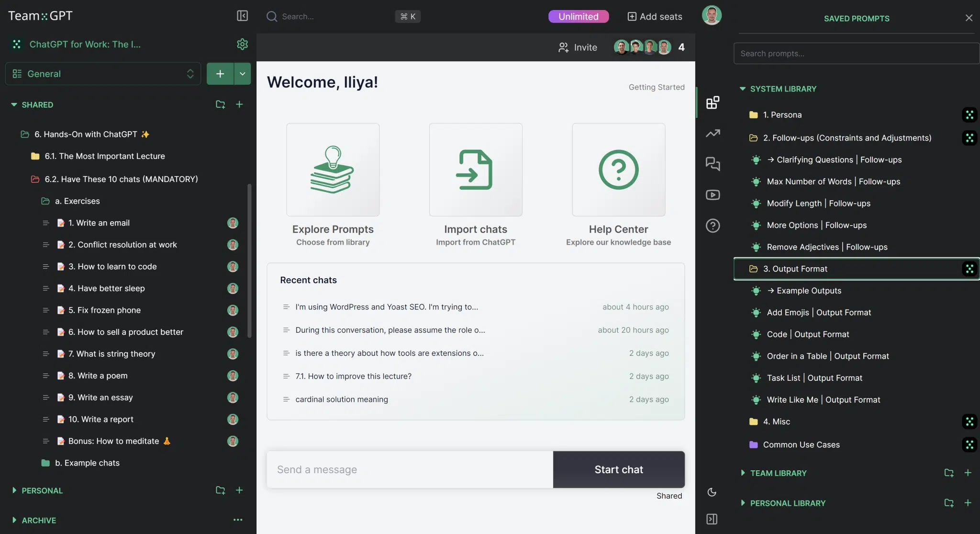980x534 pixels.
Task: Open workspace settings gear icon
Action: 242,44
